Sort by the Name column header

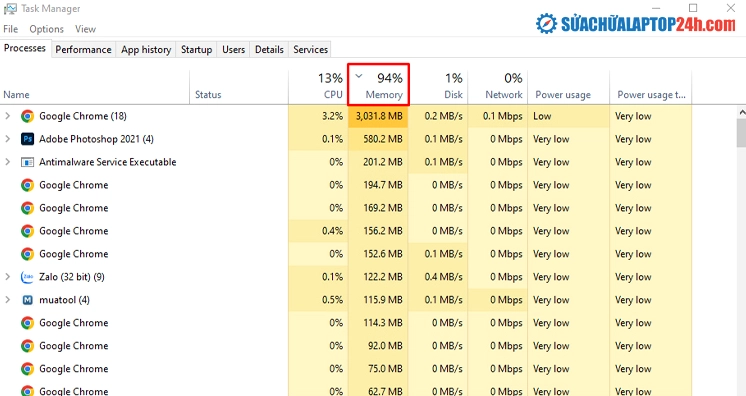pos(95,87)
